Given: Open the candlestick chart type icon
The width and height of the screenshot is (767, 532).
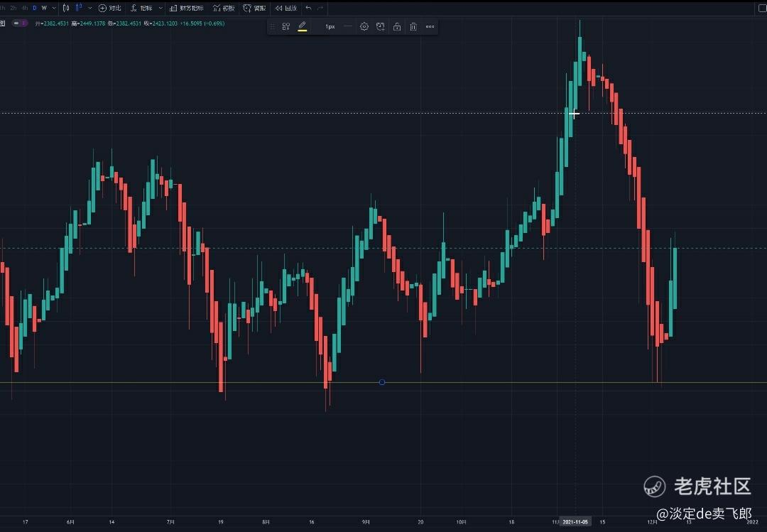Looking at the screenshot, I should 66,8.
